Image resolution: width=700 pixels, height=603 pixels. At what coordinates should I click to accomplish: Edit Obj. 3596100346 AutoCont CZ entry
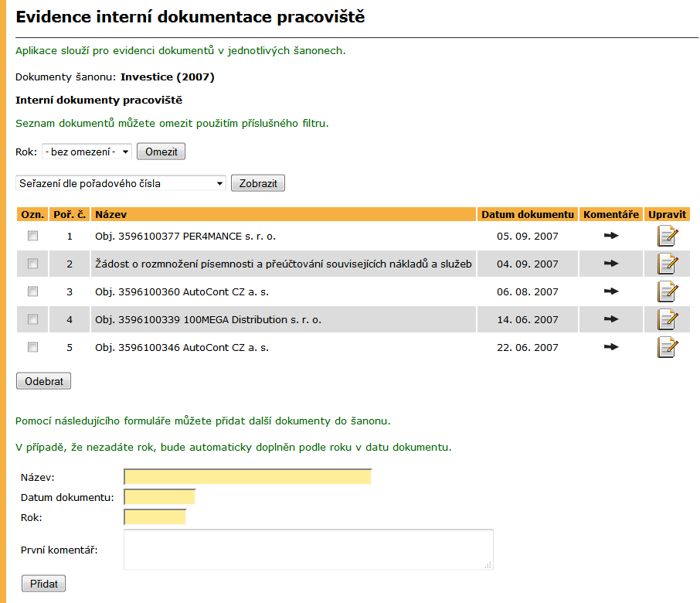coord(668,347)
